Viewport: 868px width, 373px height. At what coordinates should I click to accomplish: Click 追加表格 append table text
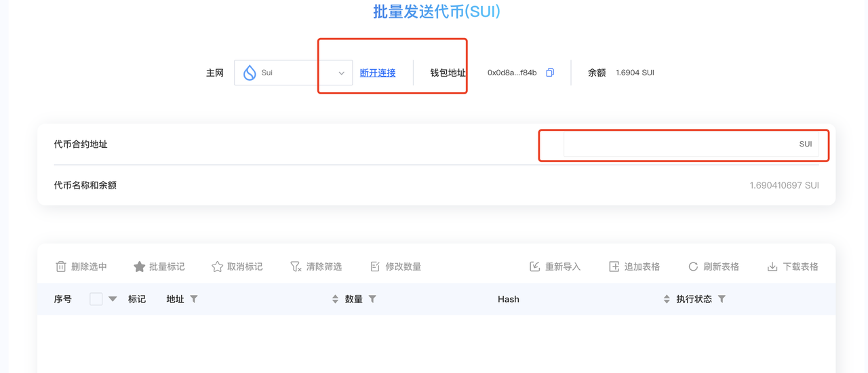click(x=642, y=267)
